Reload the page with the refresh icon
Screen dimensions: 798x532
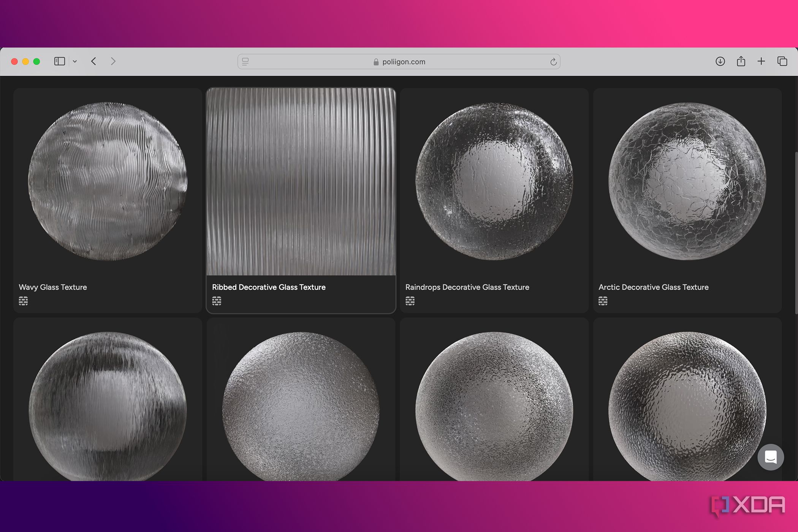[553, 62]
